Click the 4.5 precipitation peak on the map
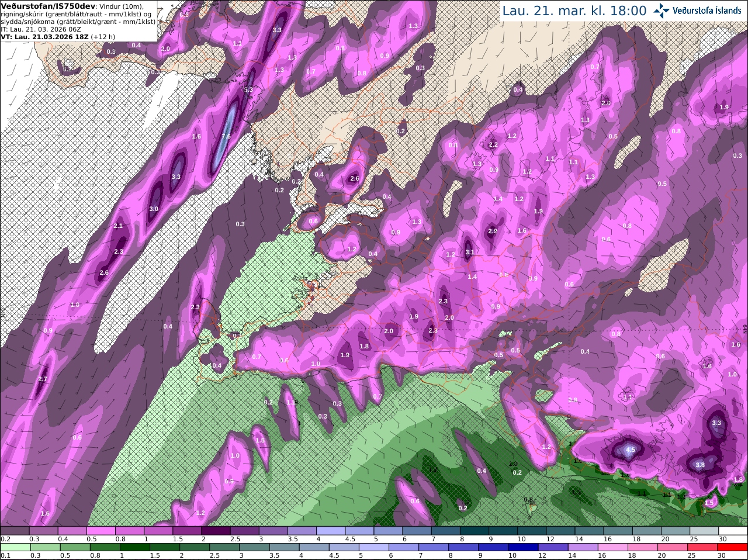This screenshot has height=560, width=748. pyautogui.click(x=630, y=450)
